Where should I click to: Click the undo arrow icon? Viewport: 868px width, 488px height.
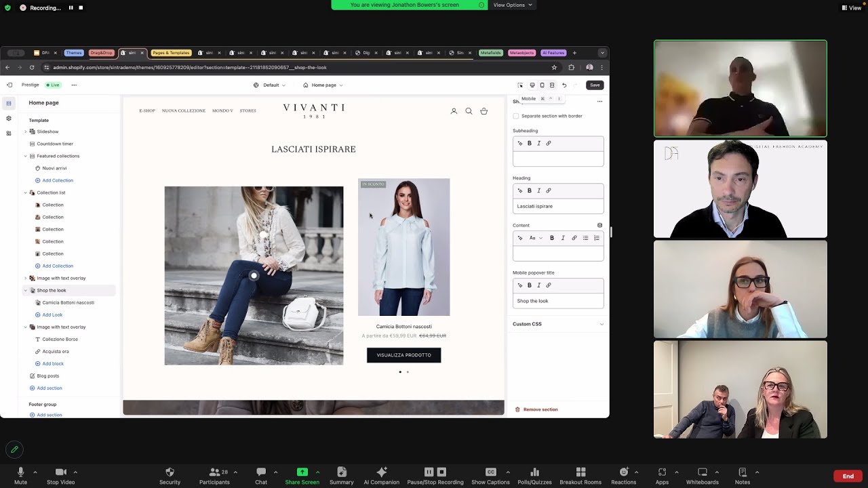click(x=564, y=85)
